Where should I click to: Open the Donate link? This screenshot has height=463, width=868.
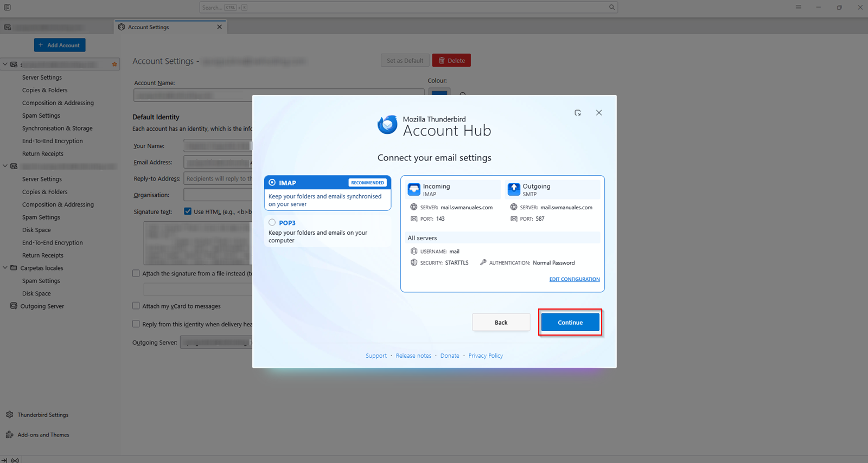(450, 356)
